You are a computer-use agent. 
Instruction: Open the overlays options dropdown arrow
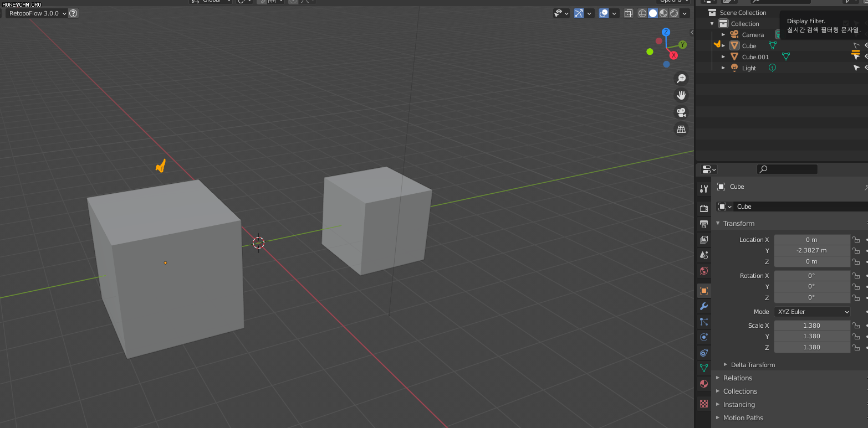point(614,13)
